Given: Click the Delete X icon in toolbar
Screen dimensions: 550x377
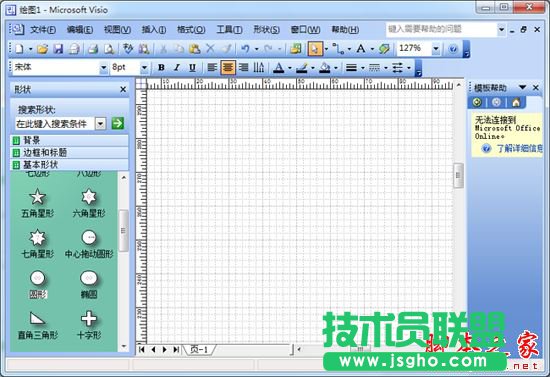Looking at the screenshot, I should click(210, 49).
